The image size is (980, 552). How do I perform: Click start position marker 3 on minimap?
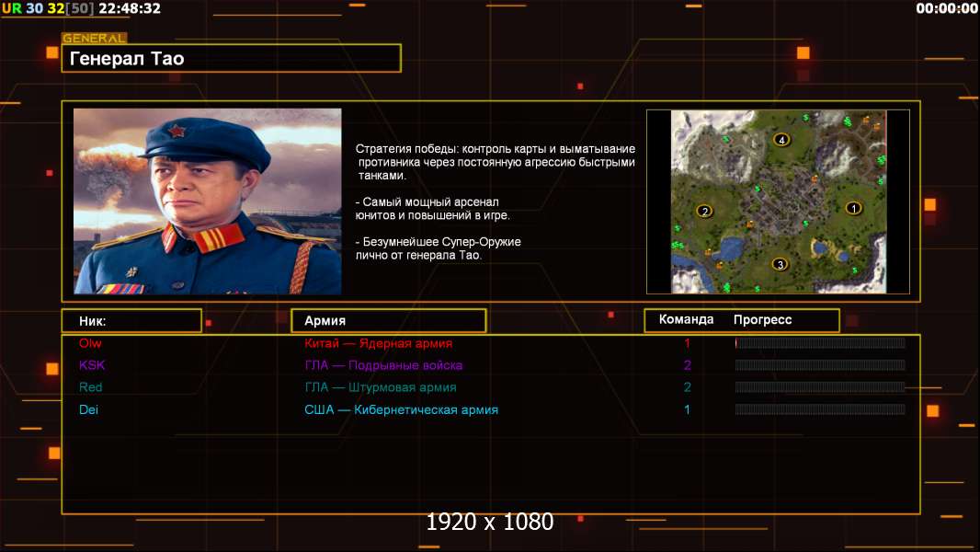click(780, 264)
